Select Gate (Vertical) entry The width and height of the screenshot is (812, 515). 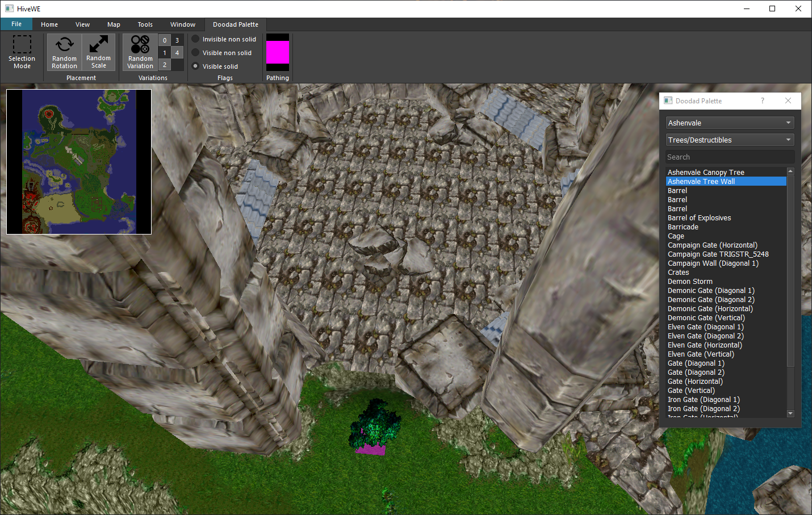[x=726, y=390]
